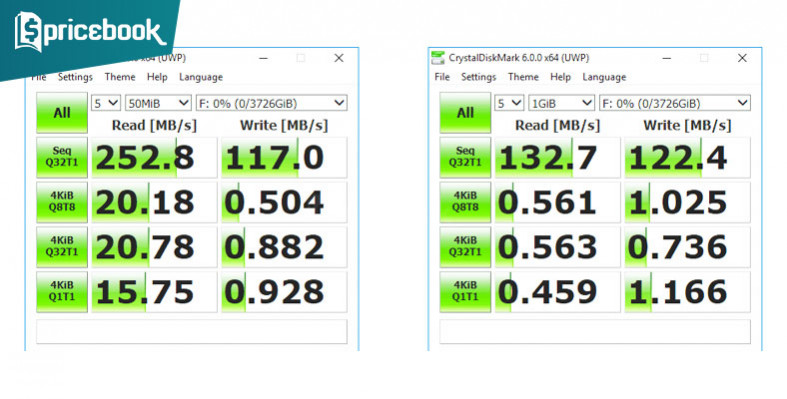Open the 1GiB test size dropdown
787x399 pixels.
562,103
